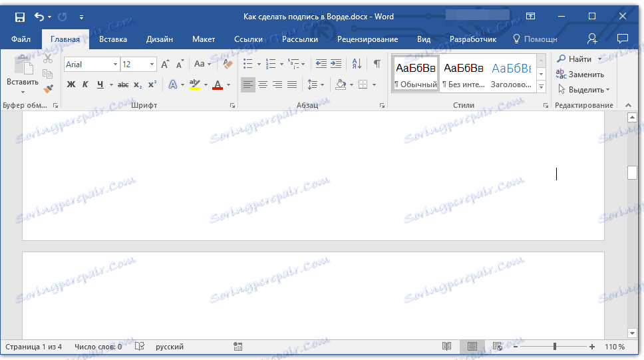Clear all formatting with eraser icon
Viewport: 644px width, 360px height.
tap(228, 64)
